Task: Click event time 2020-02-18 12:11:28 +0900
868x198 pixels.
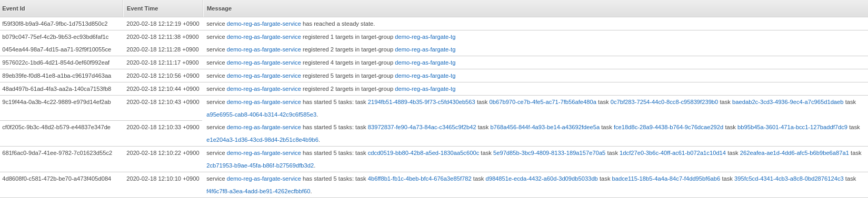Action: tap(163, 49)
